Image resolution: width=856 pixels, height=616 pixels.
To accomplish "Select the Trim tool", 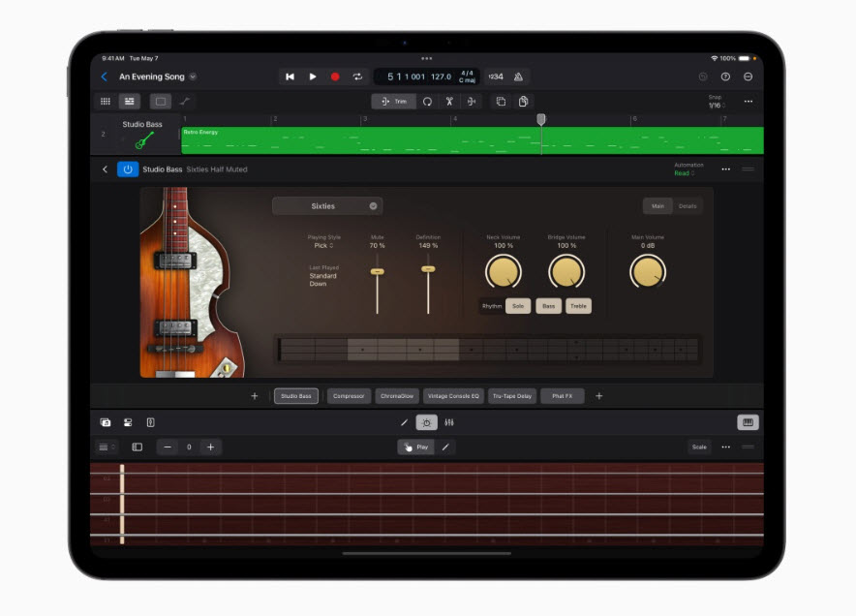I will click(x=393, y=102).
